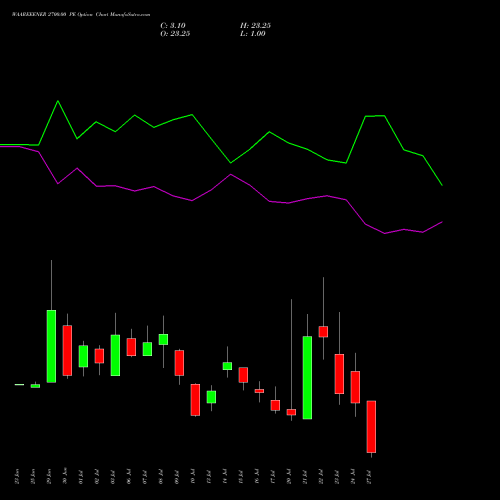This screenshot has width=500, height=500.
Task: Select the '27 Jul' date axis label
Action: (x=369, y=476)
